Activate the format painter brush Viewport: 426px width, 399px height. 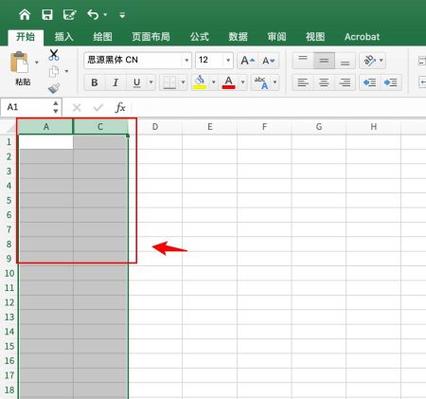click(x=54, y=88)
